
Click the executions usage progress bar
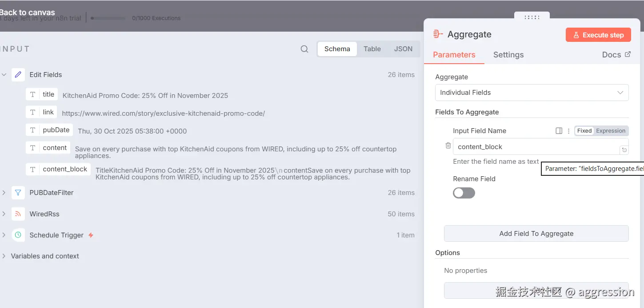tap(108, 18)
